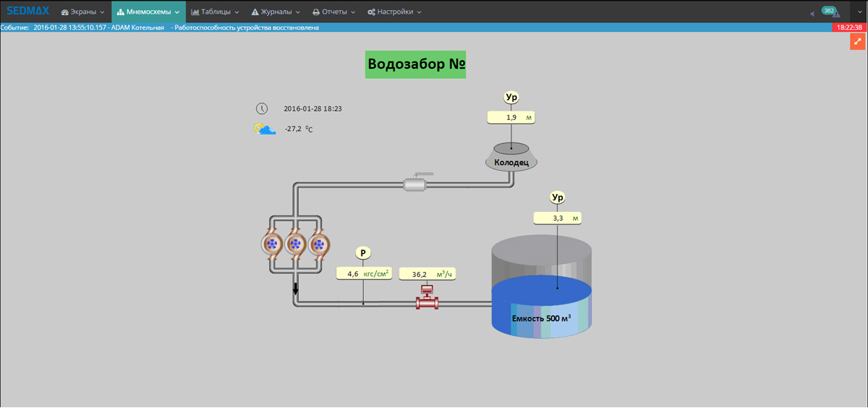Screen dimensions: 868x408
Task: Click the red flow meter on pipe
Action: (x=427, y=297)
